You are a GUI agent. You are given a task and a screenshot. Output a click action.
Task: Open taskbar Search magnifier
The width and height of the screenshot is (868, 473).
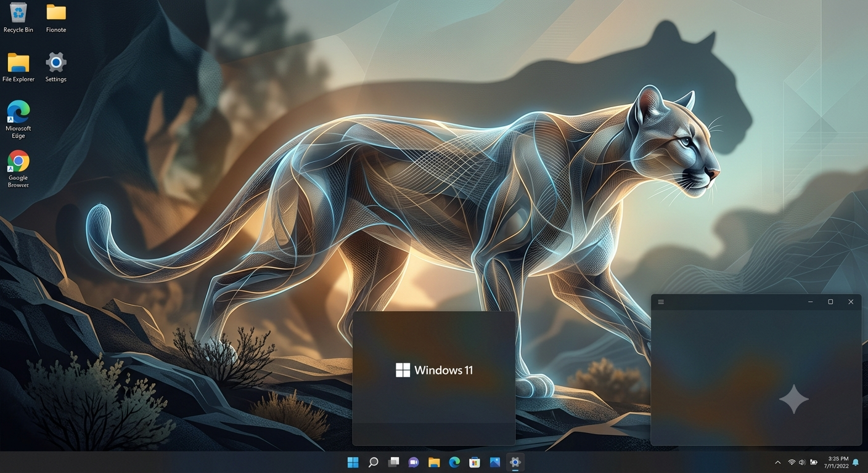point(374,463)
